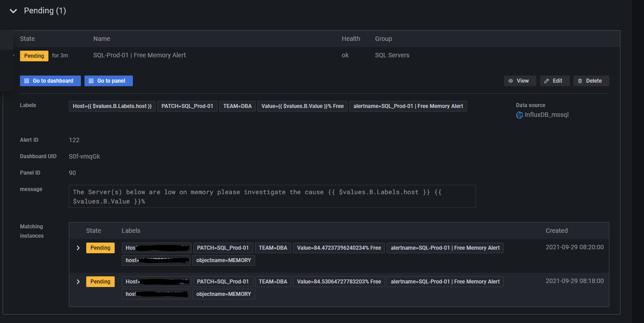Expand the second pending instance created 08:18:00
The height and width of the screenshot is (323, 644).
click(x=78, y=282)
